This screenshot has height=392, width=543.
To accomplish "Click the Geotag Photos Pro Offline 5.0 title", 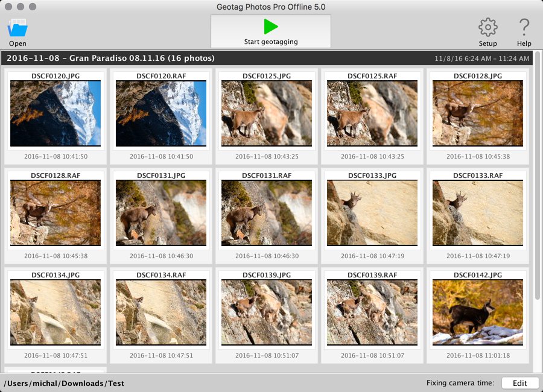I will coord(271,7).
